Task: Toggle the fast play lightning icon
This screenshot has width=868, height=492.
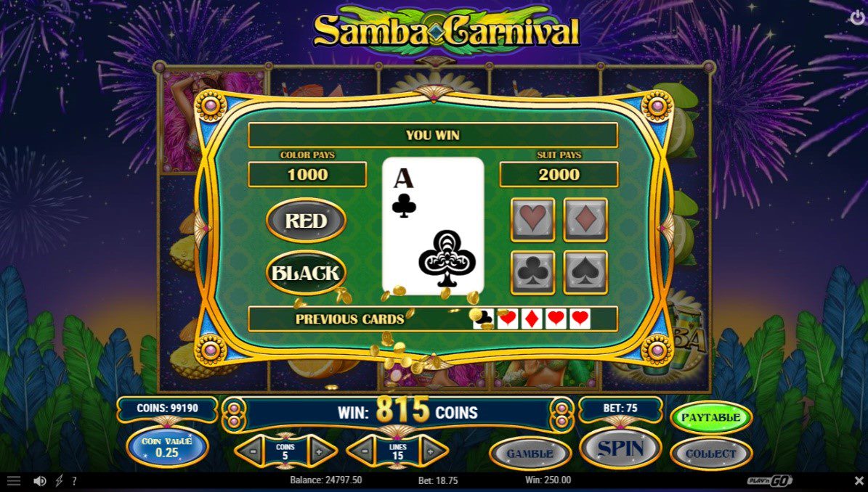Action: coord(59,481)
